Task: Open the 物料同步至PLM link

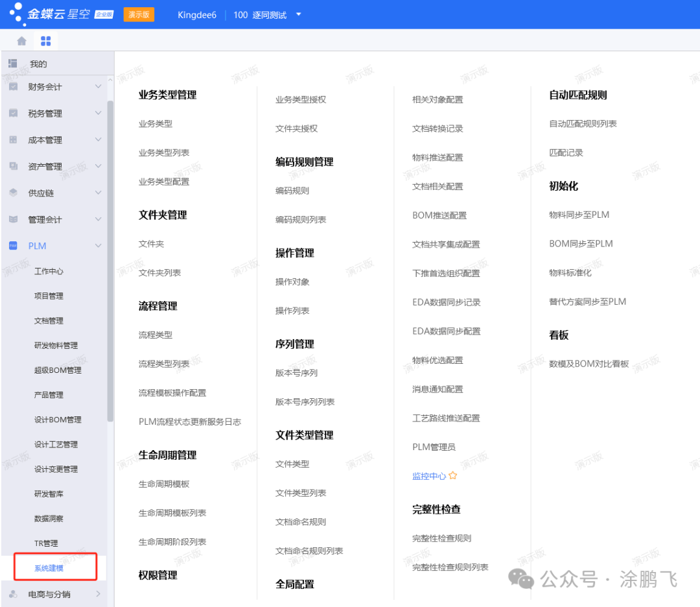Action: [x=579, y=215]
